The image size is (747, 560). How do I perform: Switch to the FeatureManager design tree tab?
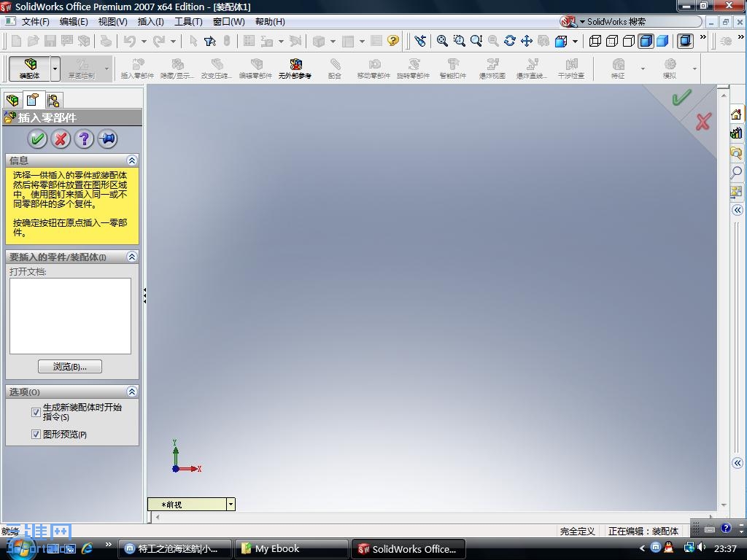coord(13,100)
